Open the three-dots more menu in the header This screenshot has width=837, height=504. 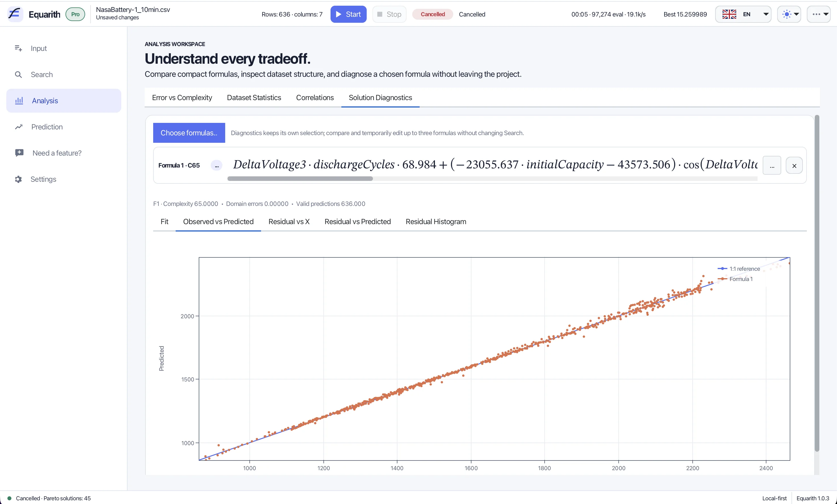[819, 14]
